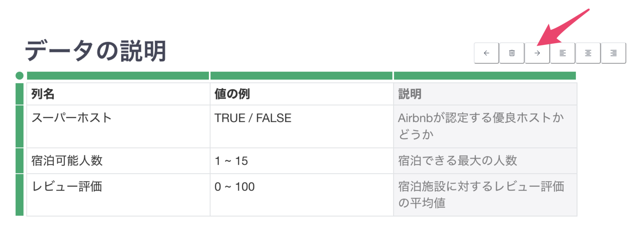644x243 pixels.
Task: Select the header row's green side handle
Action: pos(20,94)
